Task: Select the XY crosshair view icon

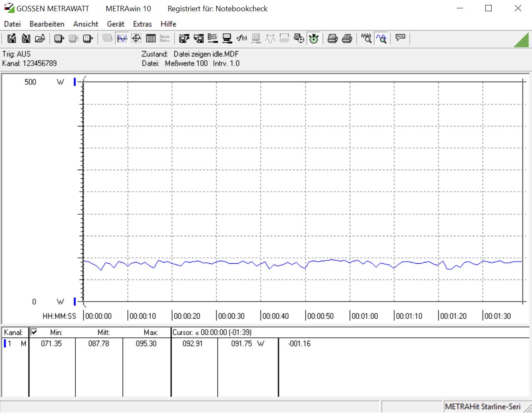Action: tap(136, 39)
